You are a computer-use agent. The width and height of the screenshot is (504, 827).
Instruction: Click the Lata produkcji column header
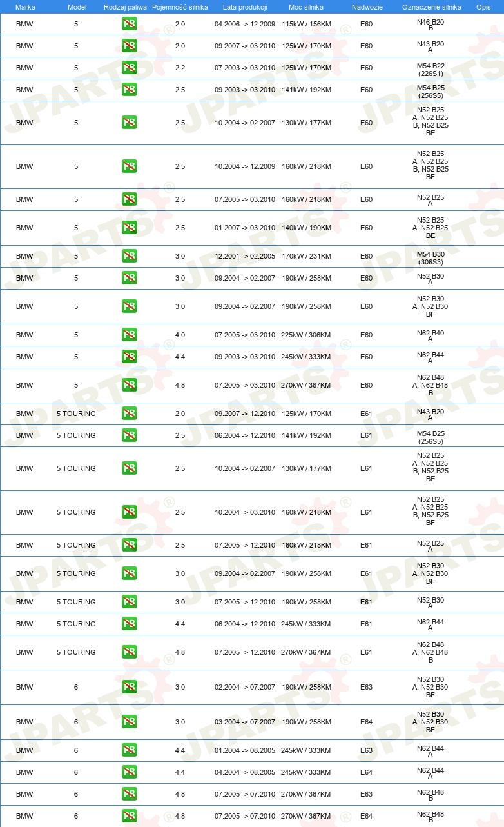245,7
